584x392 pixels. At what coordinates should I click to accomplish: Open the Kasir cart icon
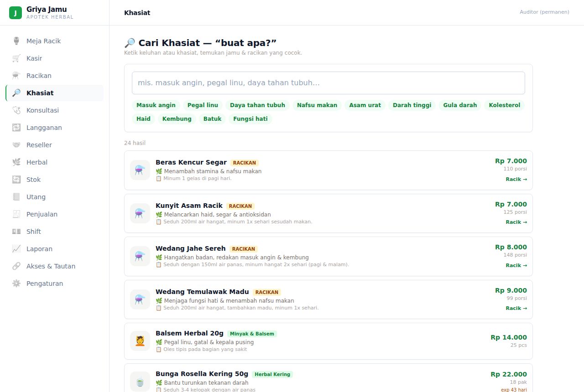16,58
